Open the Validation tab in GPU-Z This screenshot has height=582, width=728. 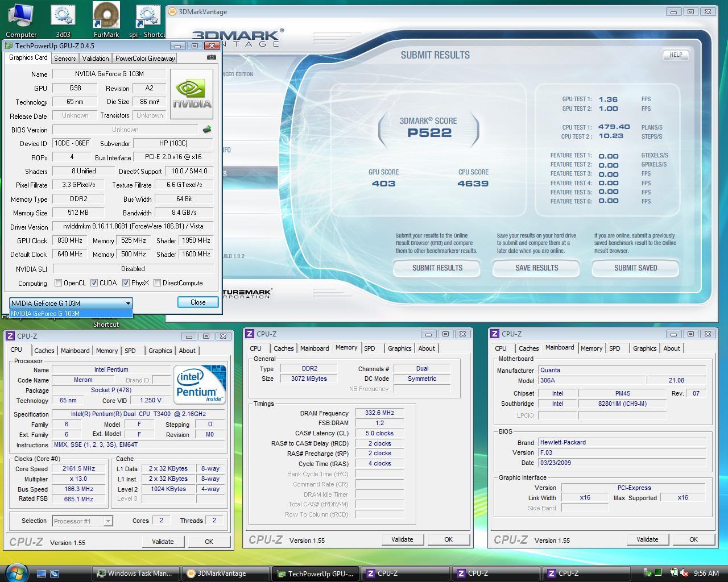pos(95,58)
